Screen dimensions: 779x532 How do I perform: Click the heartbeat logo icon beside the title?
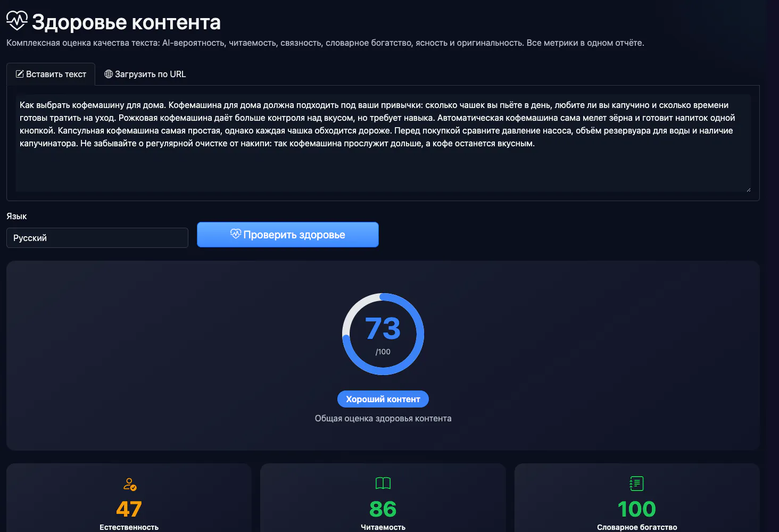(x=17, y=21)
